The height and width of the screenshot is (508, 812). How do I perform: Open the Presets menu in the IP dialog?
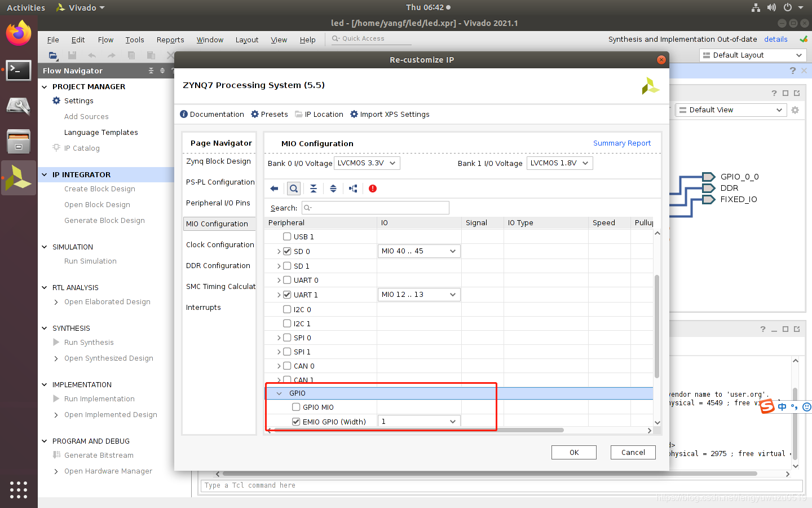(269, 114)
